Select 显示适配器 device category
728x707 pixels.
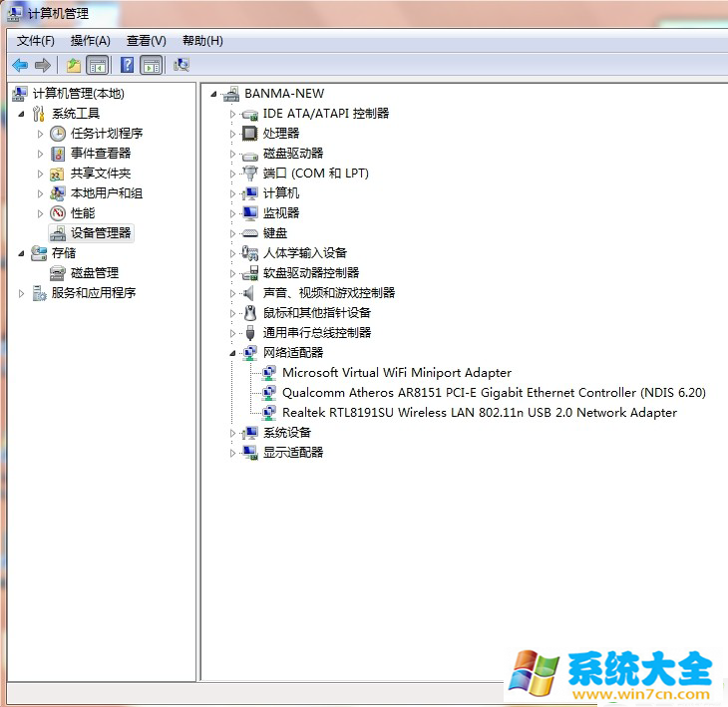(293, 452)
